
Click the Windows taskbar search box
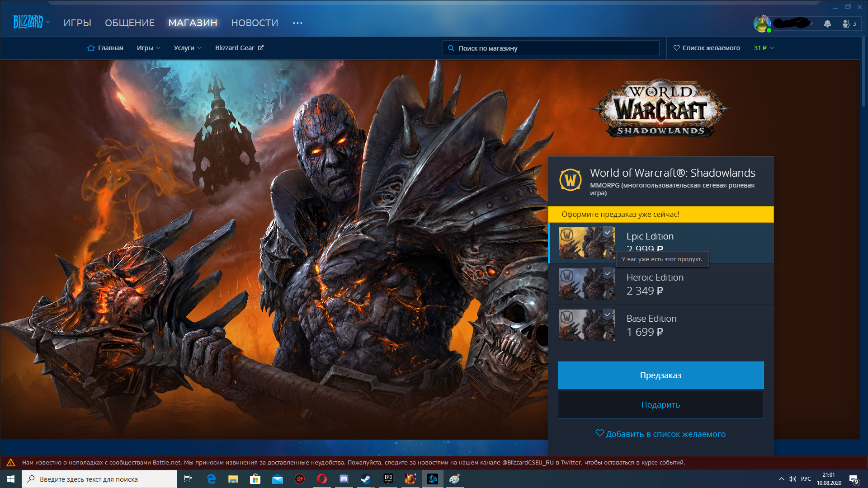point(99,479)
